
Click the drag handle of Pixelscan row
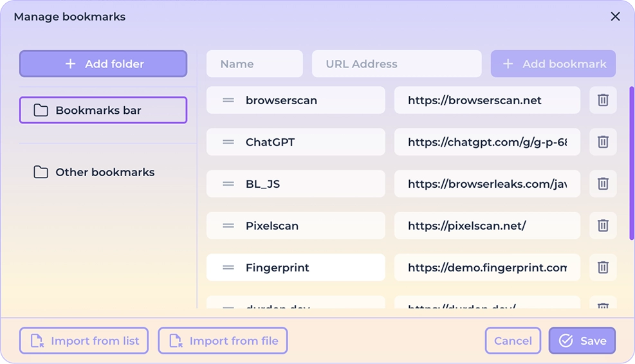click(x=228, y=226)
